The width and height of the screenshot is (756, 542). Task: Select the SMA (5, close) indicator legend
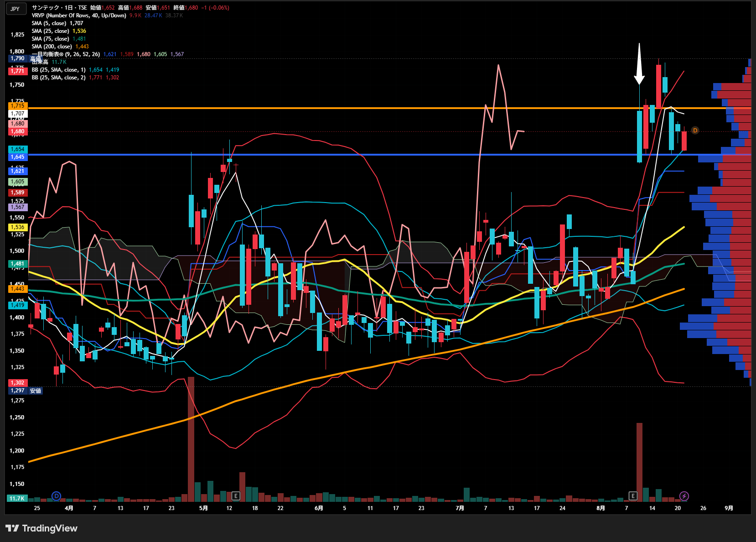click(x=49, y=23)
